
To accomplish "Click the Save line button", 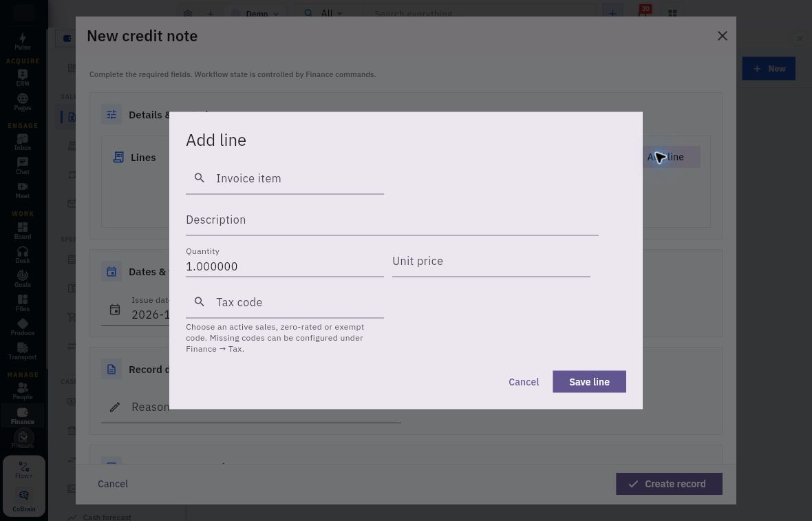I will point(589,382).
